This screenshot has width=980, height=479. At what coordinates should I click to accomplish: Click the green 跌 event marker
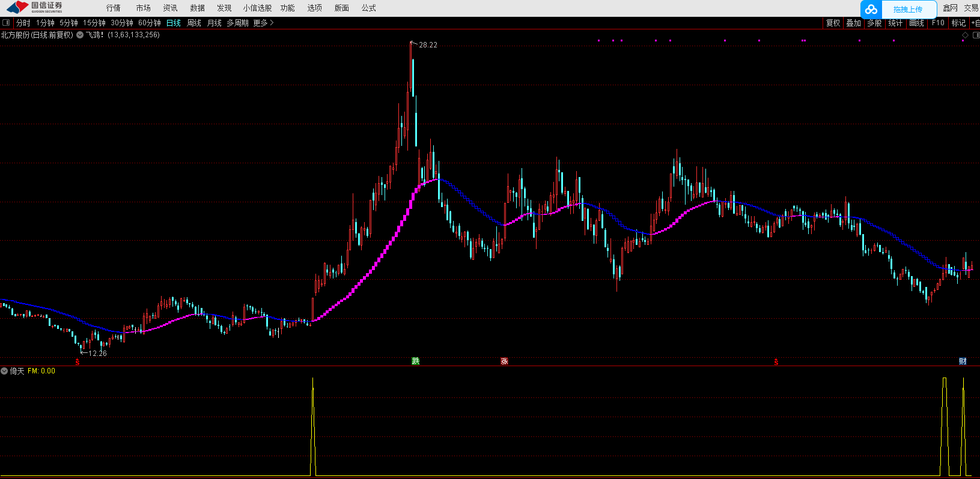415,361
